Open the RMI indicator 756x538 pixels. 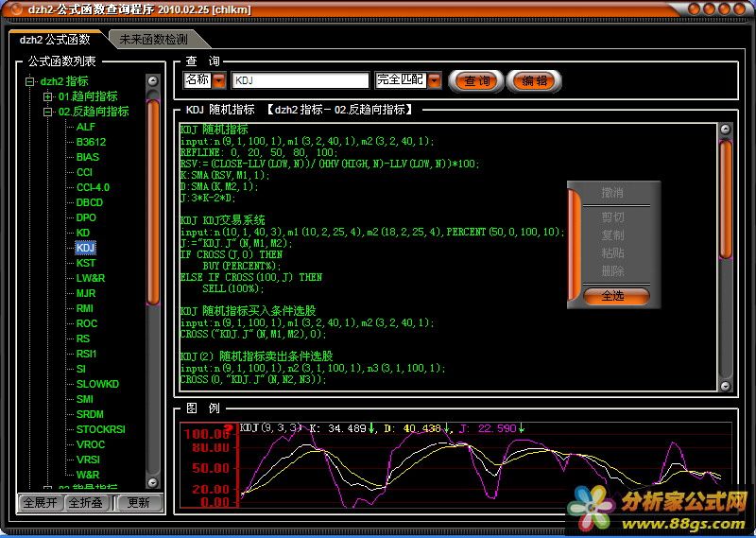85,308
